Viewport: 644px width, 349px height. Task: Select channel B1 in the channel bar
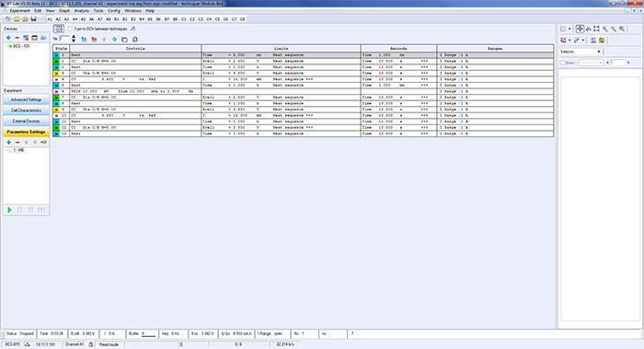(x=116, y=19)
